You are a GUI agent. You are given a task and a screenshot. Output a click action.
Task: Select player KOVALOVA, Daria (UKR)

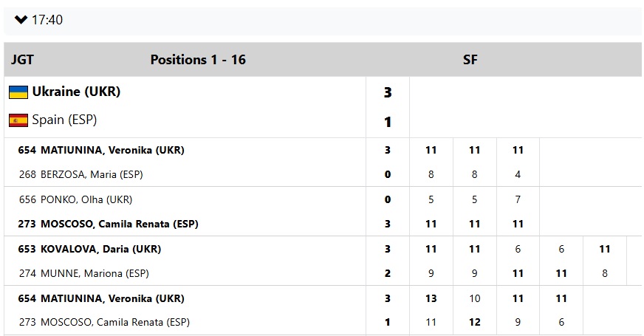click(100, 249)
